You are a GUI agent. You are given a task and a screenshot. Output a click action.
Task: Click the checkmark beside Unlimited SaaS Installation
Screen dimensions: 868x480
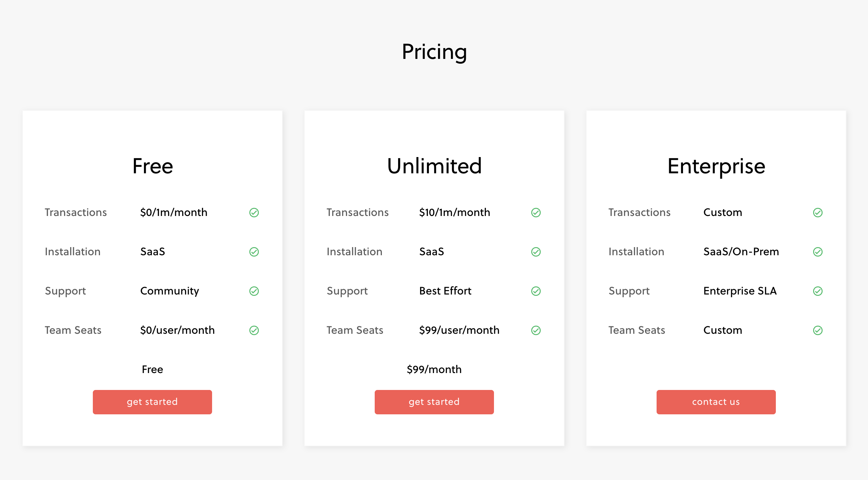(x=536, y=252)
